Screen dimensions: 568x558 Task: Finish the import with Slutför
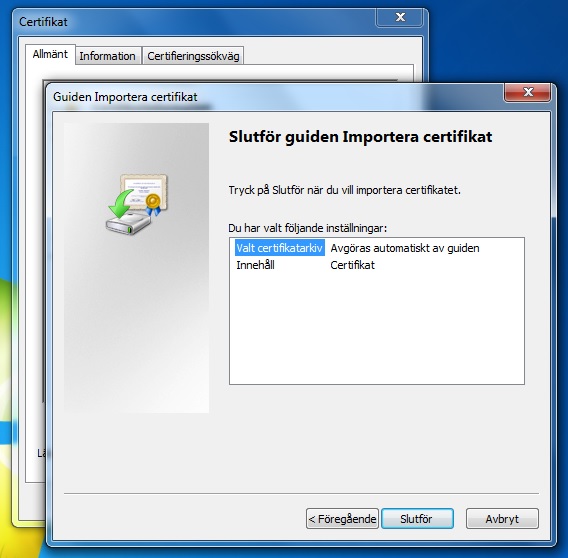[x=417, y=519]
